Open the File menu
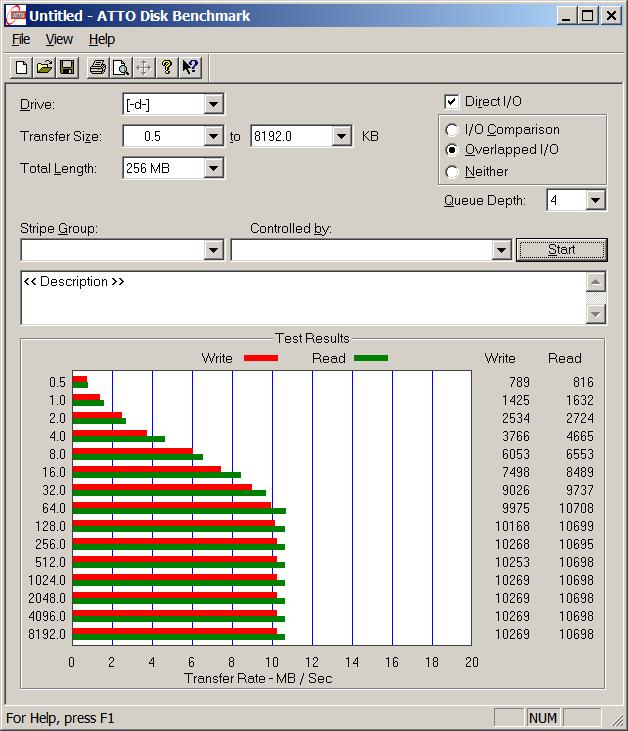 21,39
